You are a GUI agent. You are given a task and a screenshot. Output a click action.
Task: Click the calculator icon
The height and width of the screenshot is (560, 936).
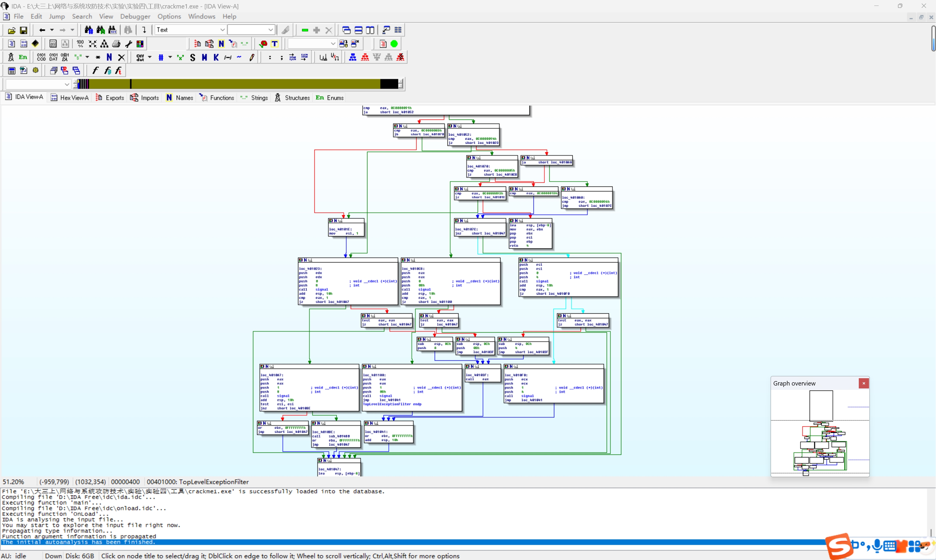click(x=12, y=70)
